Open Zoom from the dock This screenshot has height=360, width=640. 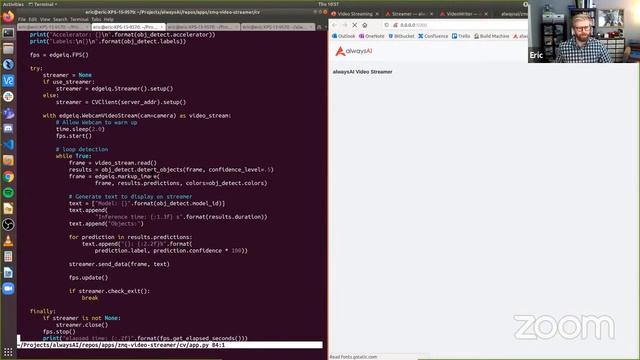(x=8, y=289)
